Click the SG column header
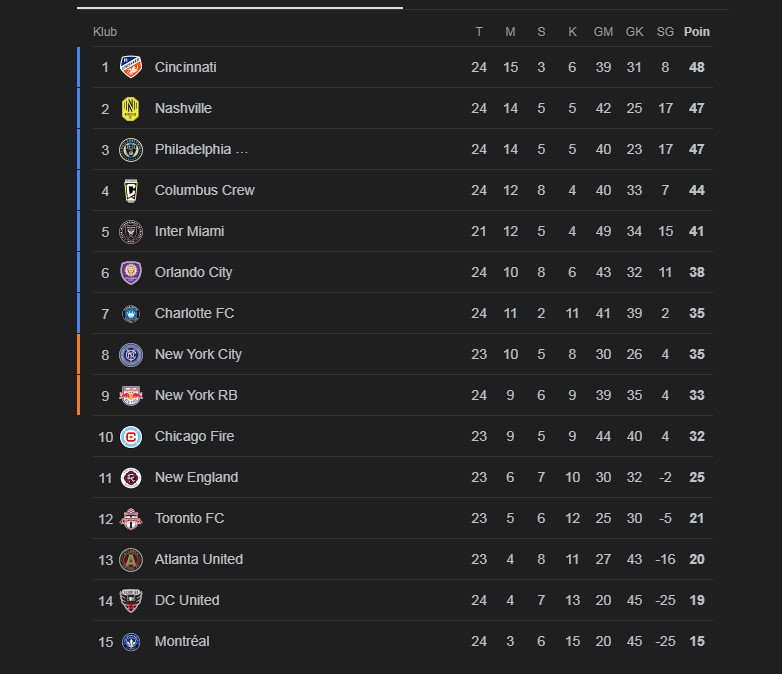 pyautogui.click(x=665, y=32)
